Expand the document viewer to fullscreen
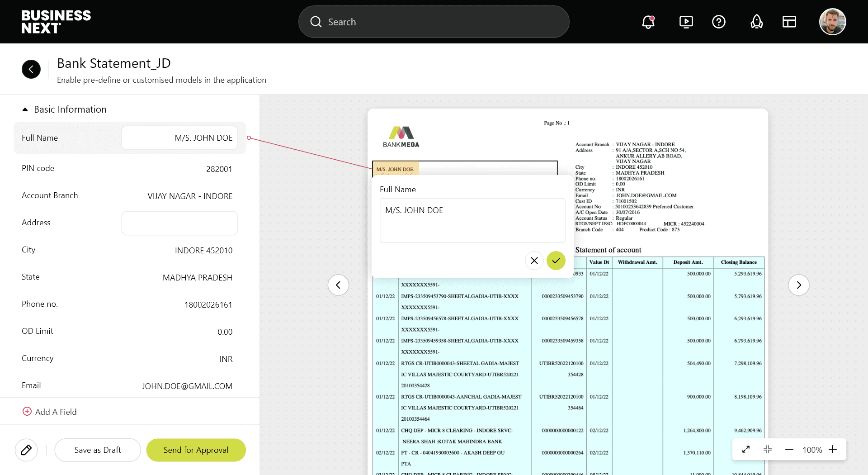 746,449
